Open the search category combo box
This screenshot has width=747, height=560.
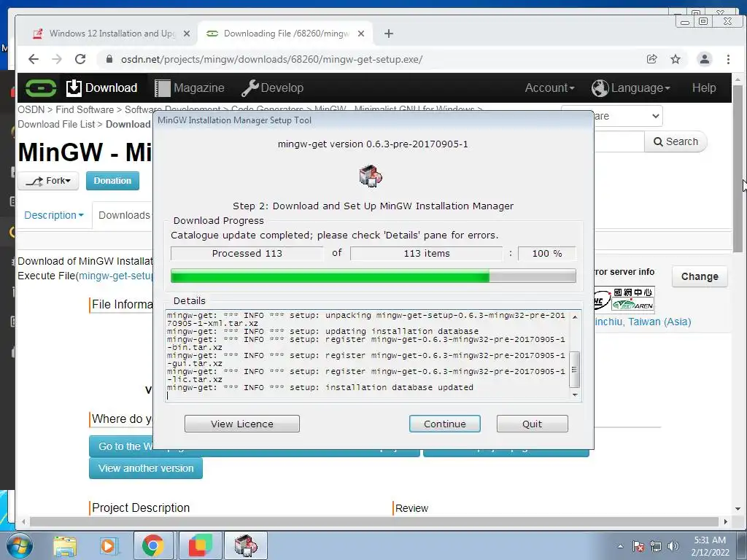pyautogui.click(x=628, y=116)
